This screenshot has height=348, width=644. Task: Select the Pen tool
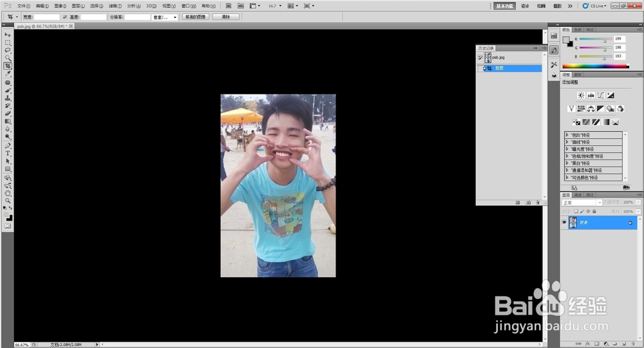[8, 145]
